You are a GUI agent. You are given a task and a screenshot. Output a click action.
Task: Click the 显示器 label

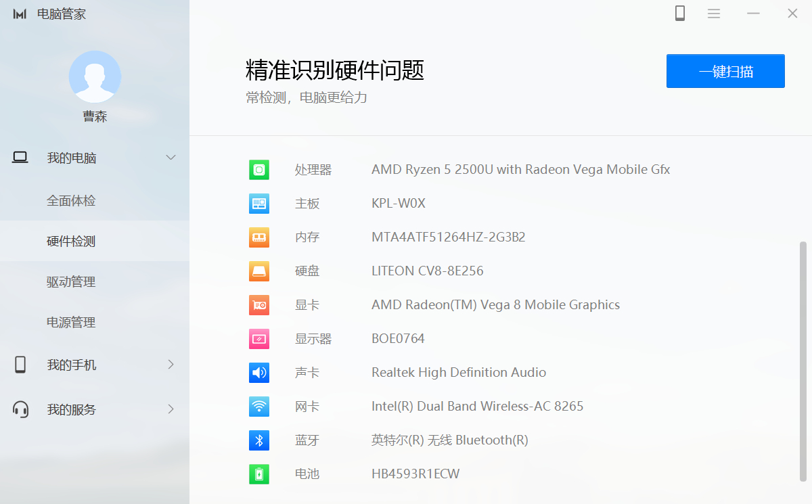313,339
